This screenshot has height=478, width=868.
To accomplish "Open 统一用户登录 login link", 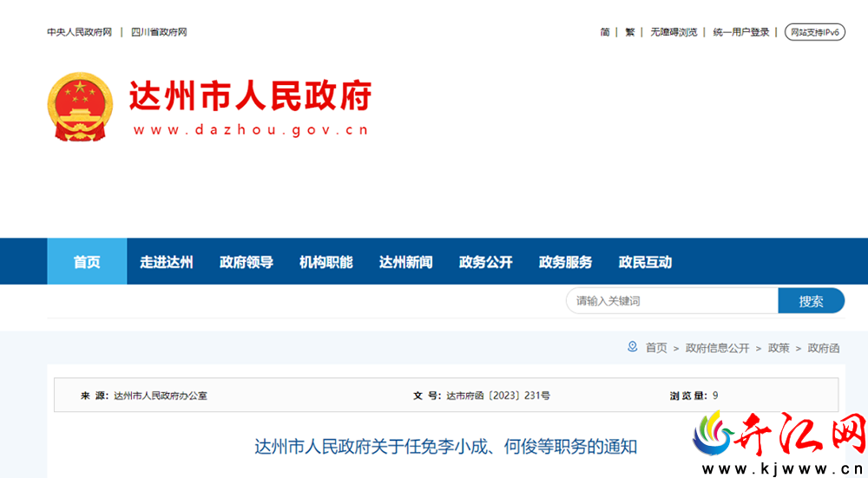I will [741, 32].
